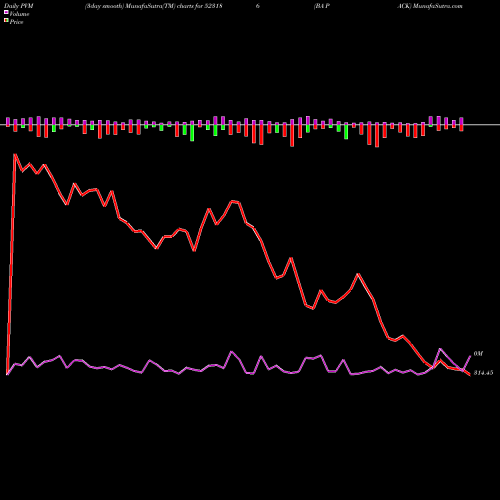
Task: Click the Volume legend color swatch
Action: click(x=6, y=13)
